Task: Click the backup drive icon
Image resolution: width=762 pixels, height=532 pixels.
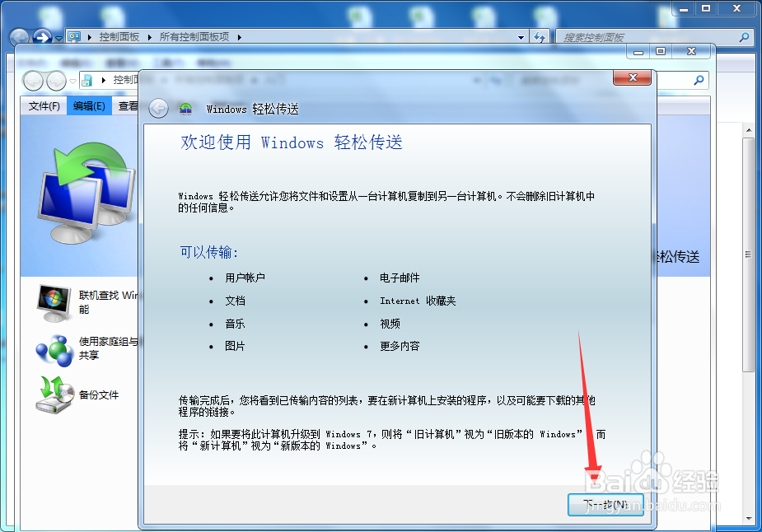Action: pos(54,394)
